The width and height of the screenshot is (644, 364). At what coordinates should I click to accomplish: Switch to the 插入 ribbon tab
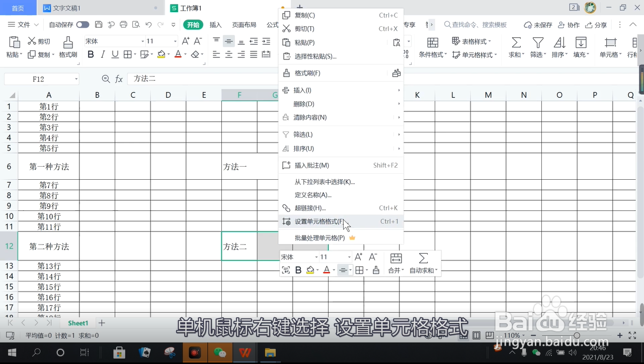coord(215,24)
